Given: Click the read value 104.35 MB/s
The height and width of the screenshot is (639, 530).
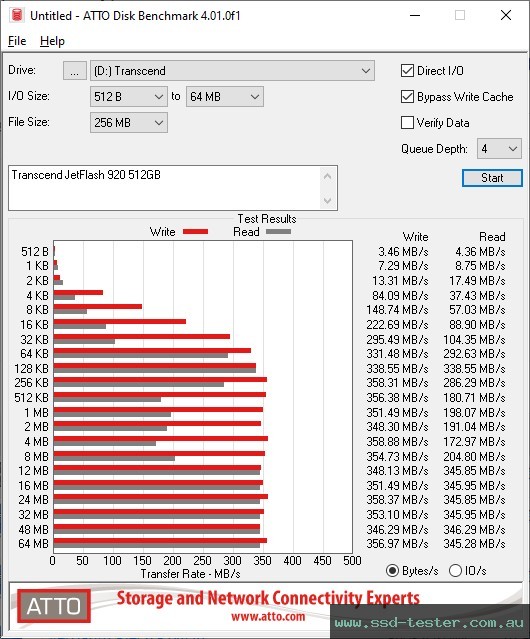Looking at the screenshot, I should (x=474, y=339).
